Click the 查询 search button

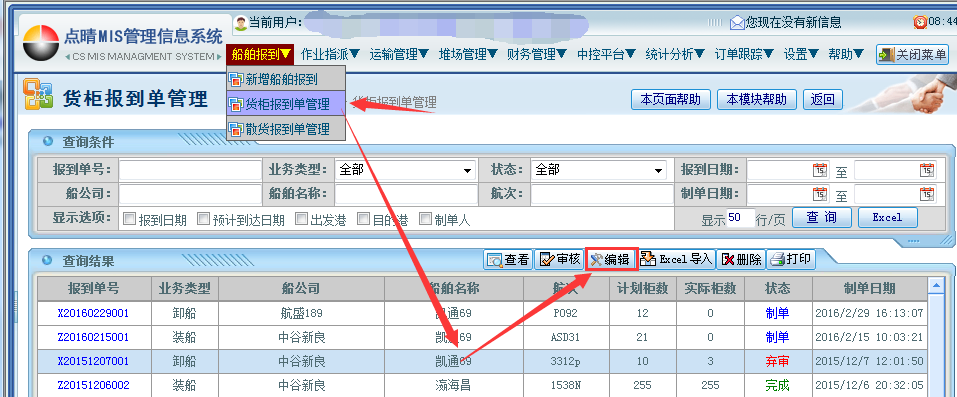click(x=822, y=217)
